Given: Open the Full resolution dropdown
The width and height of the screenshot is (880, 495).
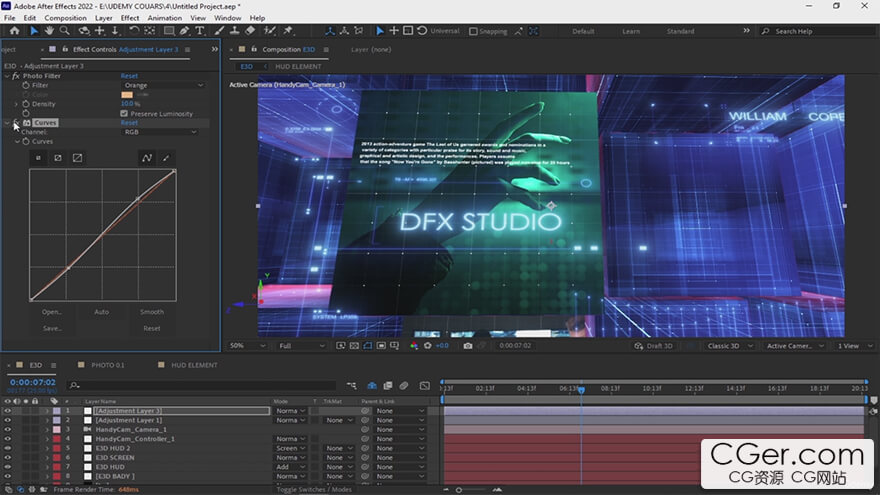Looking at the screenshot, I should tap(301, 346).
